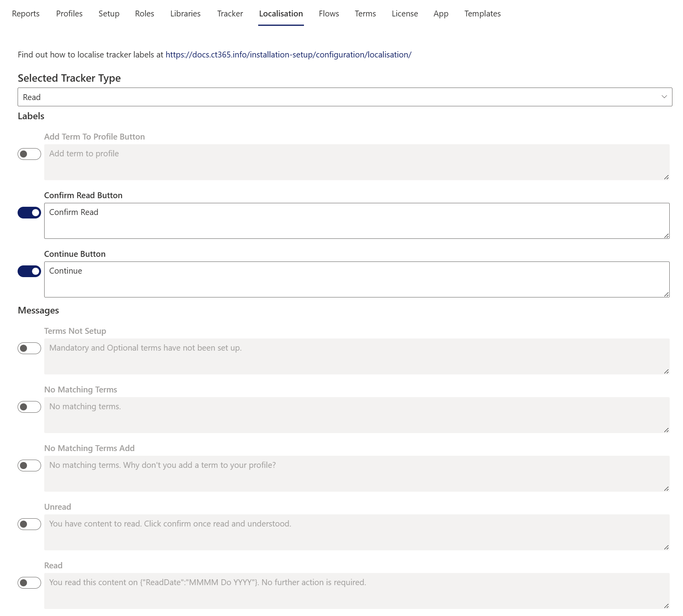683x616 pixels.
Task: Enable the Unread message toggle
Action: click(x=29, y=524)
